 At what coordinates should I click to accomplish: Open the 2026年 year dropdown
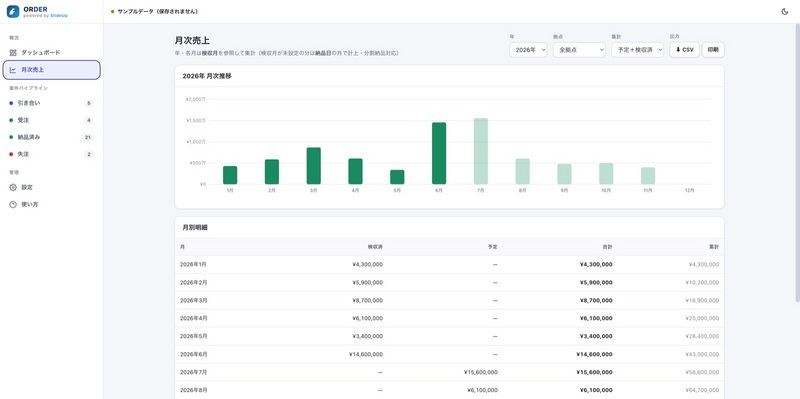pyautogui.click(x=528, y=50)
